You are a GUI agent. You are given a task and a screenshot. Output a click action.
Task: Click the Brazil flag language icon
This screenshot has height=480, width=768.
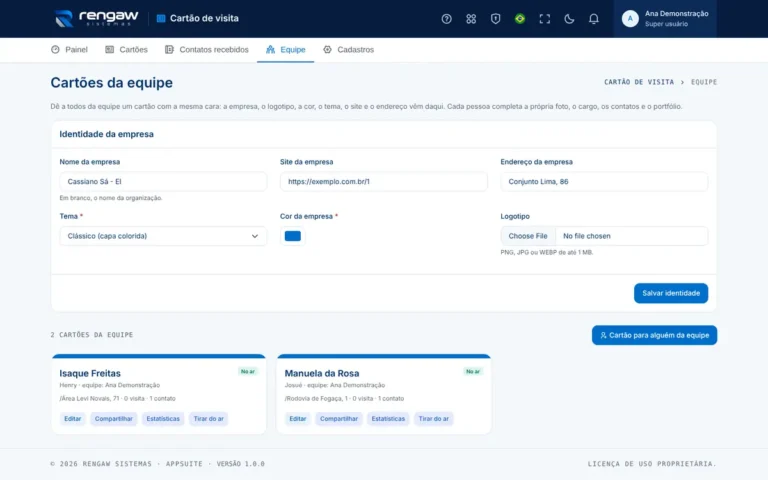[x=520, y=19]
